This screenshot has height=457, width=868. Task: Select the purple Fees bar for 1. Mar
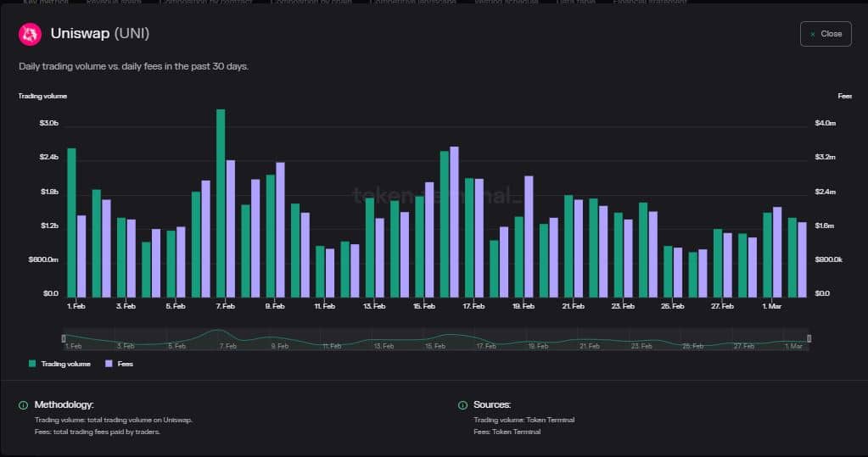(x=777, y=252)
